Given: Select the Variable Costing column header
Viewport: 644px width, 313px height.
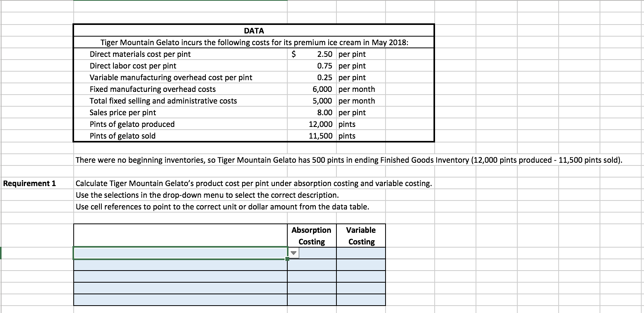Looking at the screenshot, I should click(361, 236).
